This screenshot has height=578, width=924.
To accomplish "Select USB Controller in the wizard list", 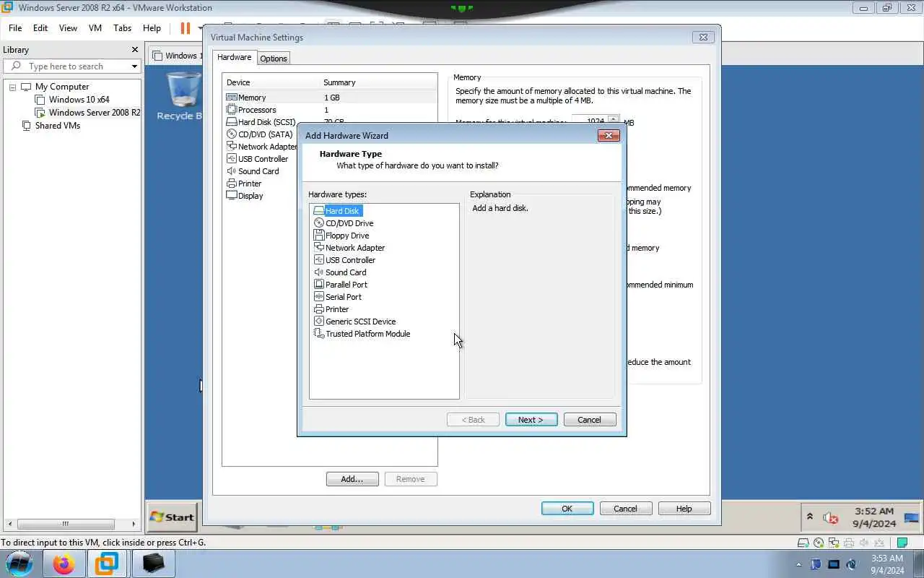I will click(350, 260).
